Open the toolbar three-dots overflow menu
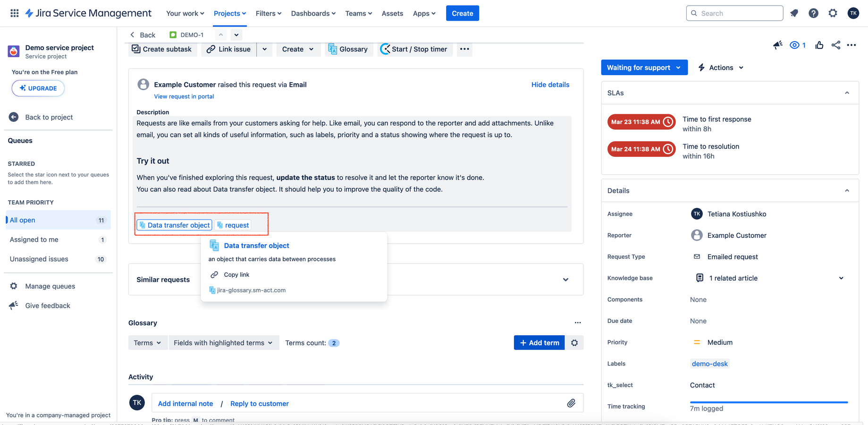 coord(464,49)
